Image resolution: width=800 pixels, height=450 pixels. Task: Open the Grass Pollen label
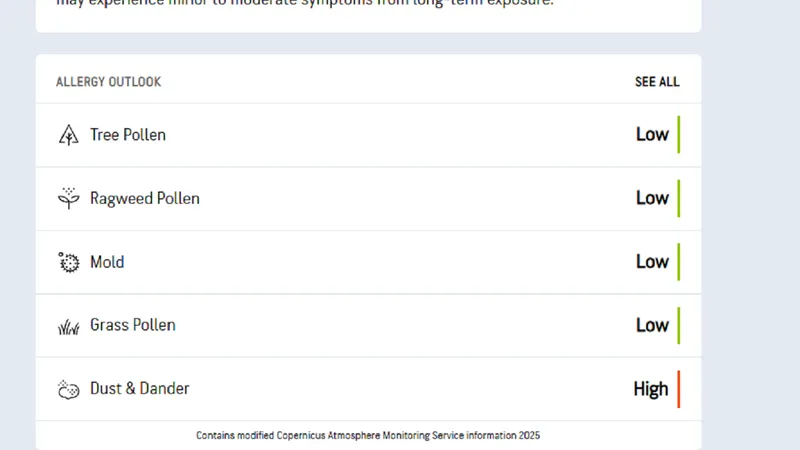click(133, 325)
